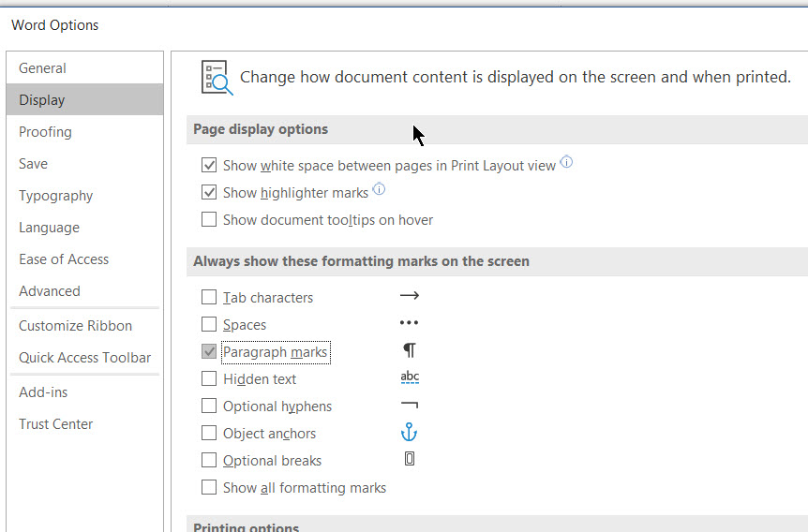Click the hidden text abc symbol
Screen dimensions: 808x532
click(x=410, y=377)
